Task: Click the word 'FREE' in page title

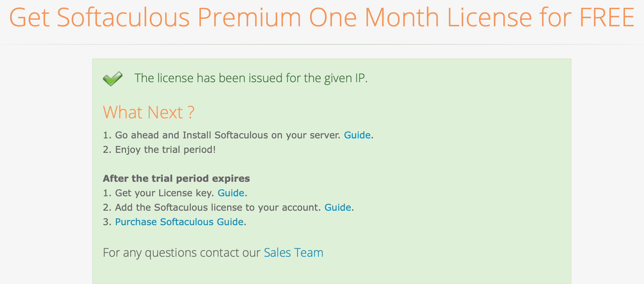Action: point(607,17)
